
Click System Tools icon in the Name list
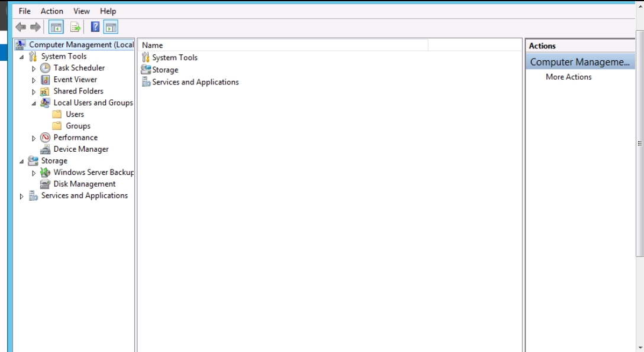[145, 57]
